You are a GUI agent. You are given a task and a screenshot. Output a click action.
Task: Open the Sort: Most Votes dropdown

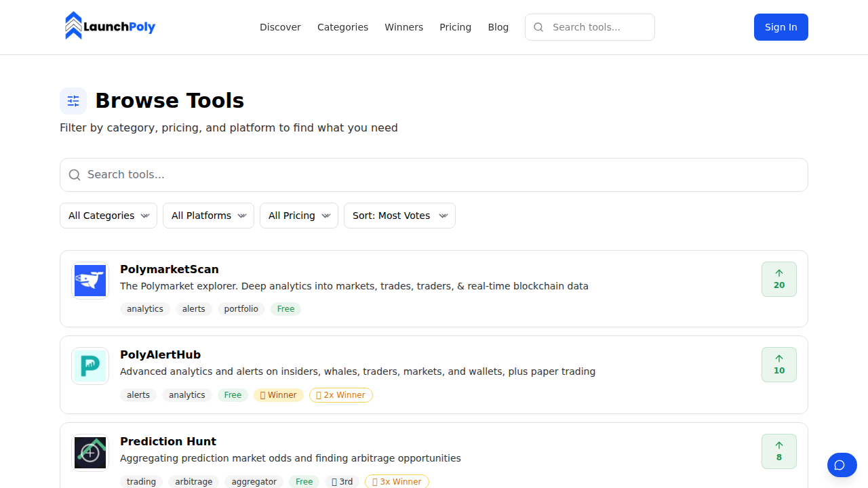tap(399, 216)
